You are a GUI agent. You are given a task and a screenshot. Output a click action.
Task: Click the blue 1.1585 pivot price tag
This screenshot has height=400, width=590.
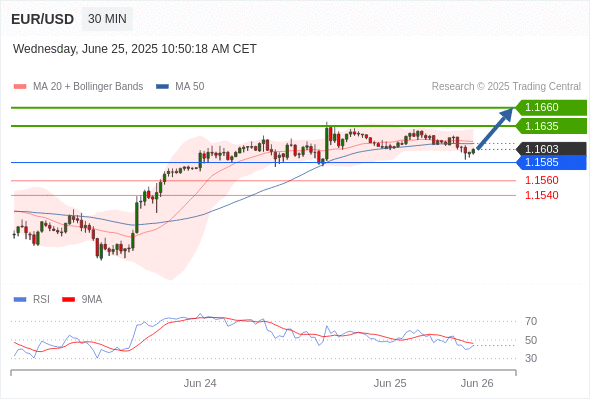551,163
